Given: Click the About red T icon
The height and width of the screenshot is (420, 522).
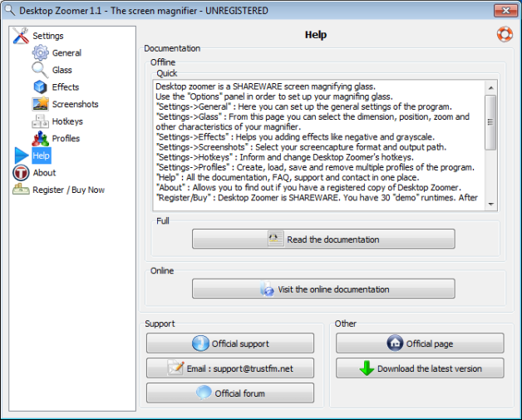Looking at the screenshot, I should point(21,173).
